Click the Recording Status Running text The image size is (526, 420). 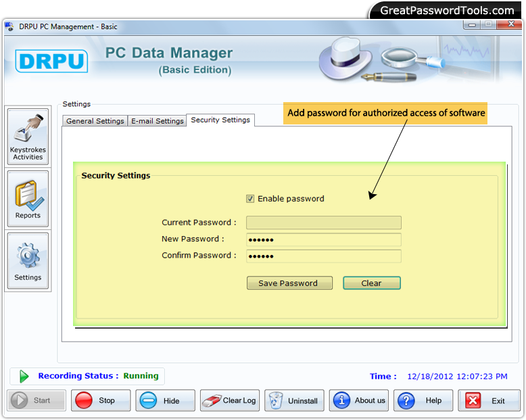98,376
